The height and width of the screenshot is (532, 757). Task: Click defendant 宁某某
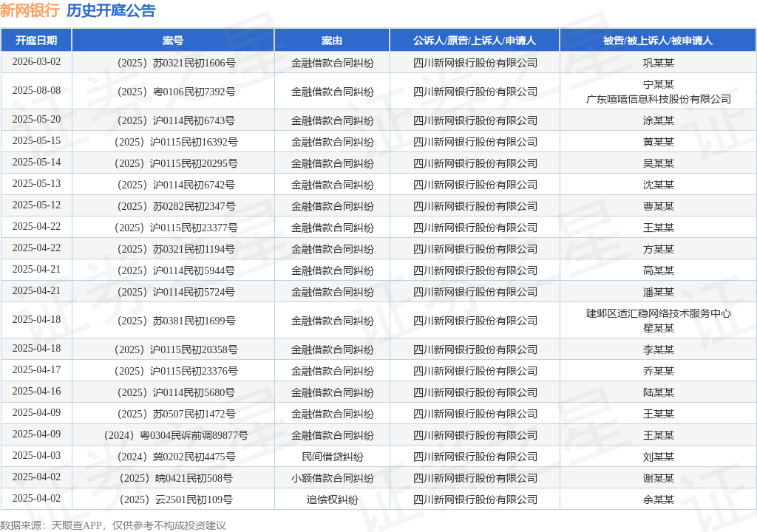tap(658, 84)
